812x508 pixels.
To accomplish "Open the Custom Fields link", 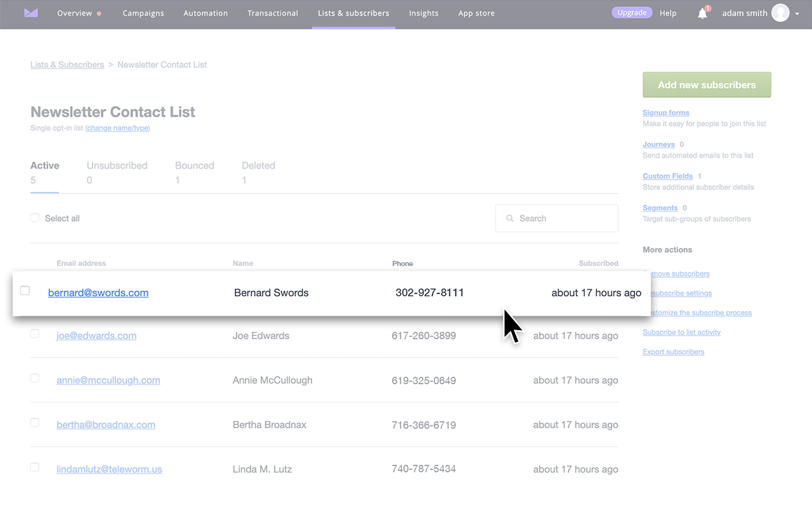I will (x=667, y=176).
